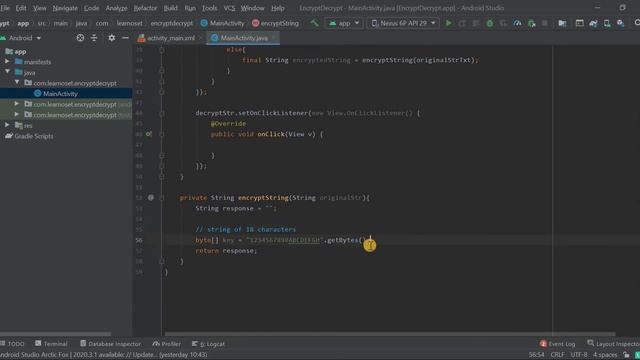Toggle fold marker beside decryptStr.setOnClickListener line
The height and width of the screenshot is (360, 640).
coord(162,113)
